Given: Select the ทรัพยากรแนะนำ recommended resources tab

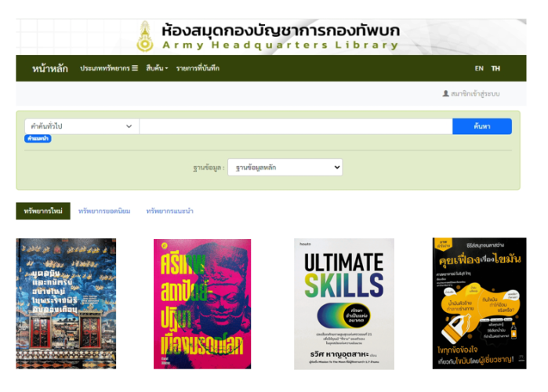Looking at the screenshot, I should (169, 211).
